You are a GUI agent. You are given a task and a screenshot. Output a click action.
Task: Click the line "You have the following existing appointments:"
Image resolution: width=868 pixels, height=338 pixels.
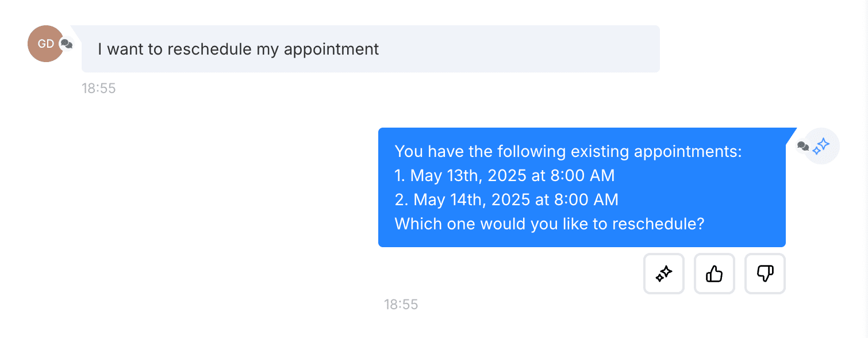point(569,152)
